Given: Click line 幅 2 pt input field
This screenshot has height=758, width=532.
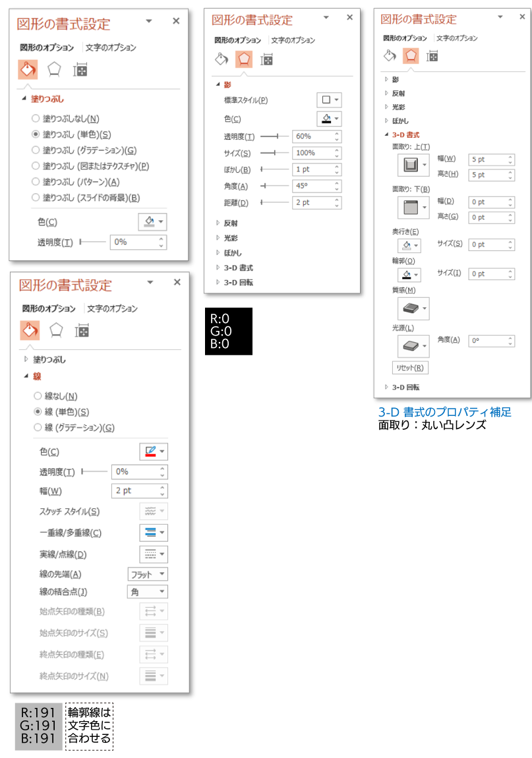Looking at the screenshot, I should pos(140,490).
